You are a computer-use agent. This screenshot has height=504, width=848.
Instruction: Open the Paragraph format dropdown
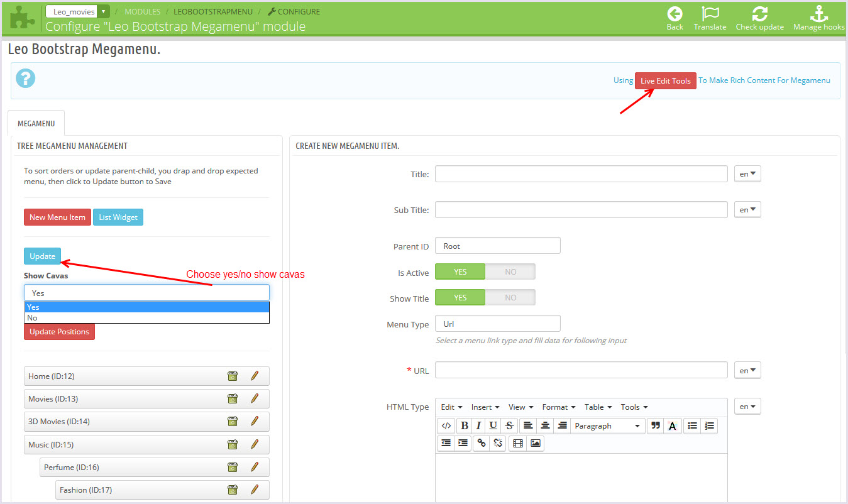click(x=608, y=425)
